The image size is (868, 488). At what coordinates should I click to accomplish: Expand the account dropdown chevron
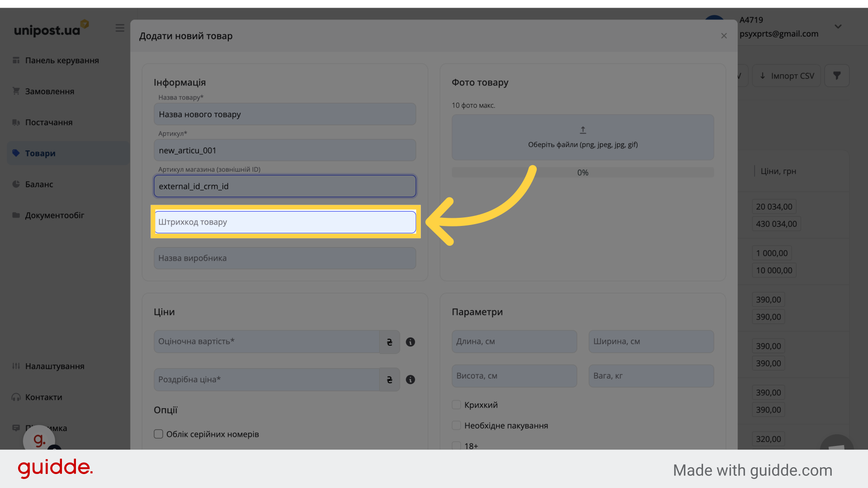[838, 27]
